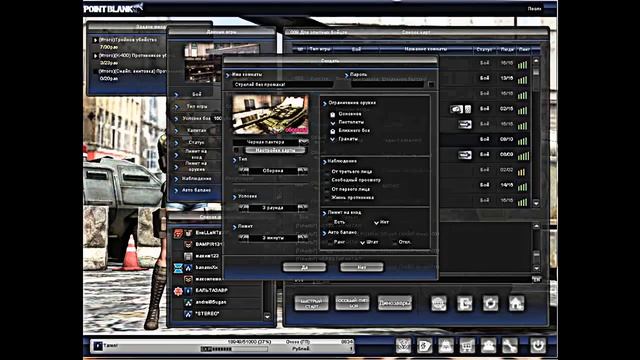This screenshot has height=360, width=640.
Task: Click rank icon beside BAMPIR13 player
Action: [x=188, y=244]
